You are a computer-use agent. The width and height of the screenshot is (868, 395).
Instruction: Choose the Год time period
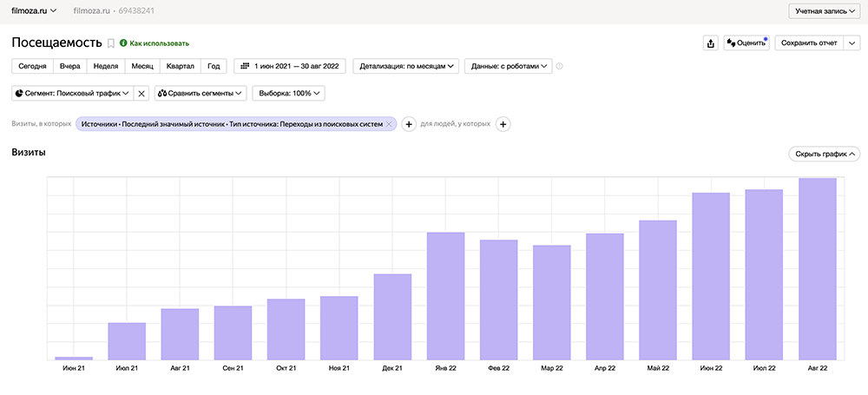tap(214, 66)
